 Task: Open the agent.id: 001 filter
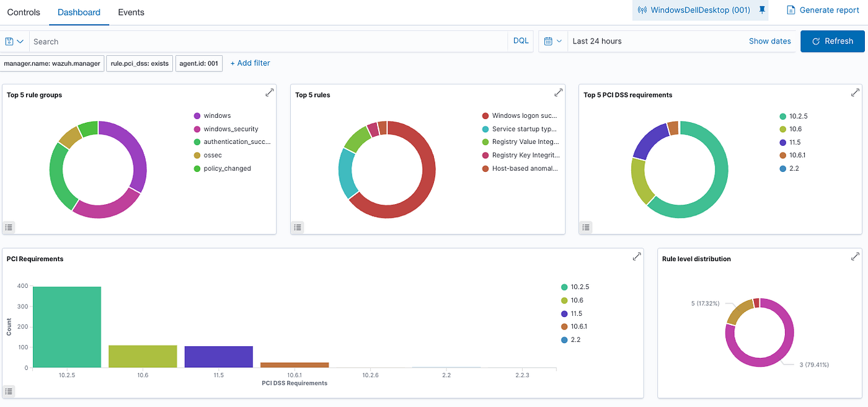199,63
